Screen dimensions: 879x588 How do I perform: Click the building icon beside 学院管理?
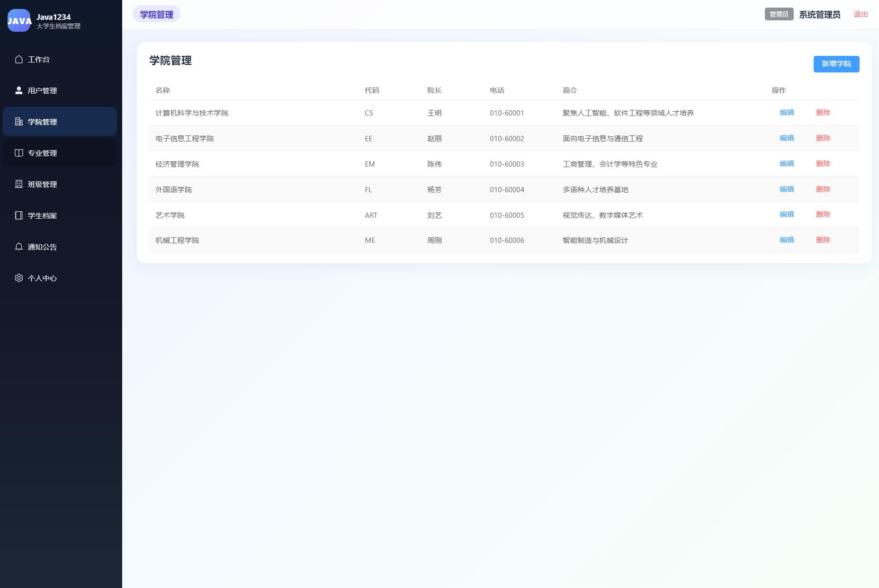click(19, 122)
